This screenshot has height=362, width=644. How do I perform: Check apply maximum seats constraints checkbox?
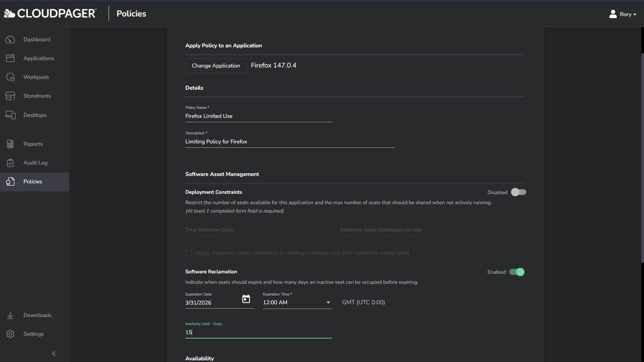point(189,253)
